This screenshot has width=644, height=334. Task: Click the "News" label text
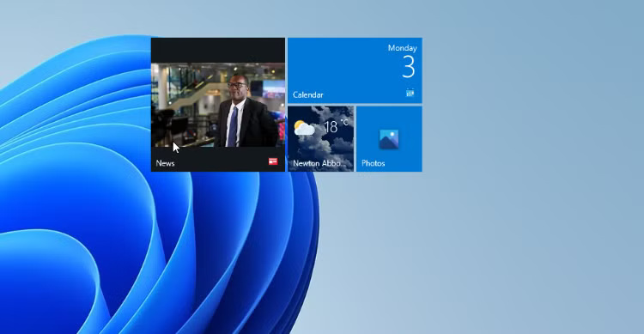click(165, 163)
